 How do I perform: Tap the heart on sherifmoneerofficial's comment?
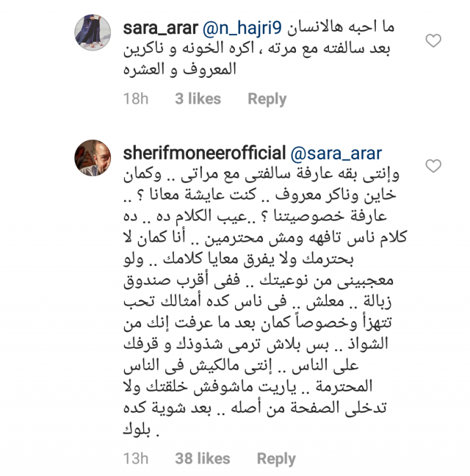434,166
